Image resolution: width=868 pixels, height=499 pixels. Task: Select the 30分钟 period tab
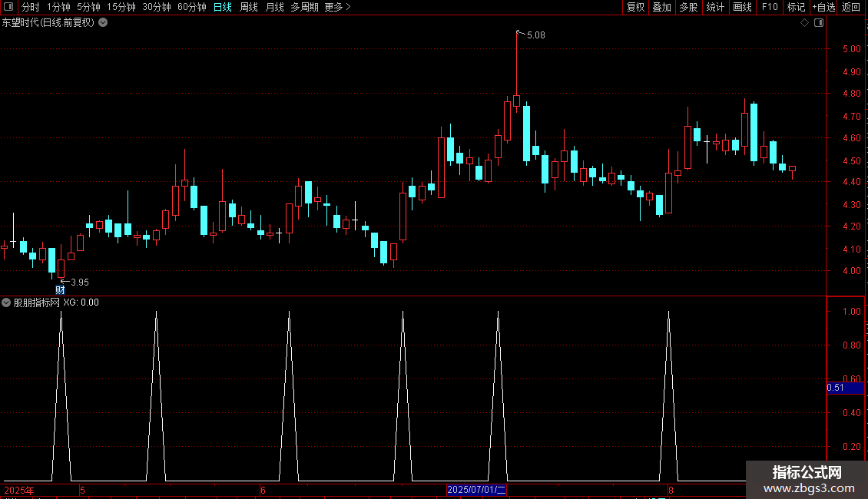[x=157, y=7]
